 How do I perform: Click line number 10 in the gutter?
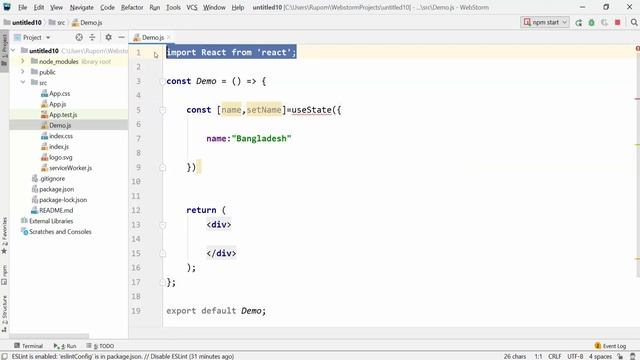point(136,181)
